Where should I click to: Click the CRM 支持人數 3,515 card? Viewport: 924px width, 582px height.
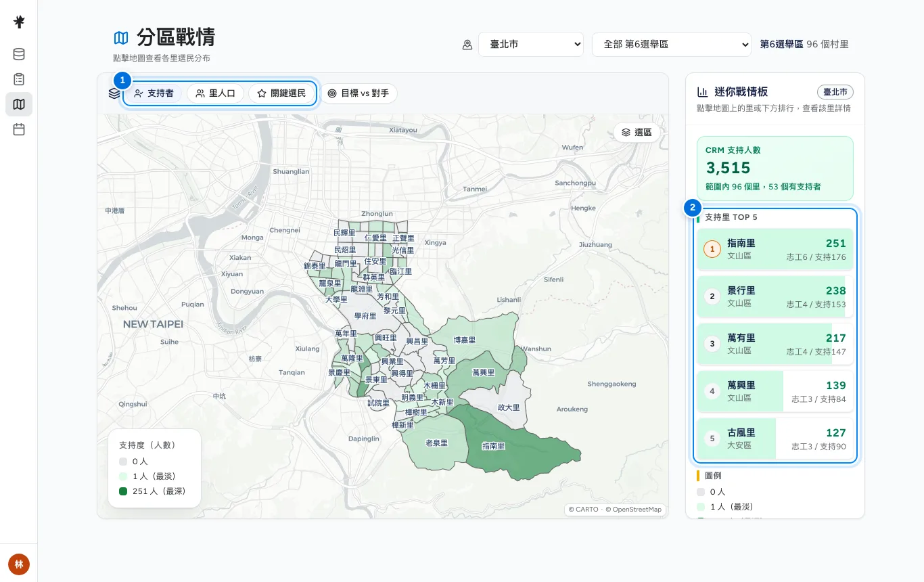click(775, 169)
